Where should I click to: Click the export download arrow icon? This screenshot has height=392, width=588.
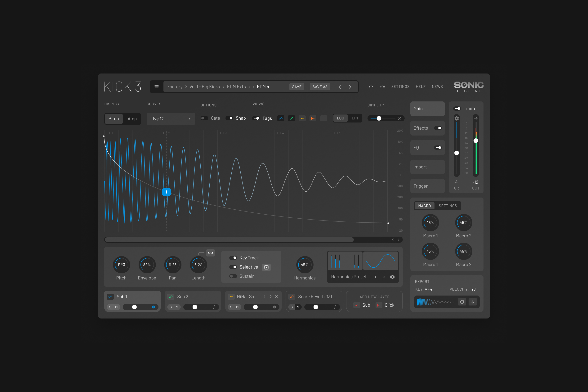pyautogui.click(x=473, y=302)
